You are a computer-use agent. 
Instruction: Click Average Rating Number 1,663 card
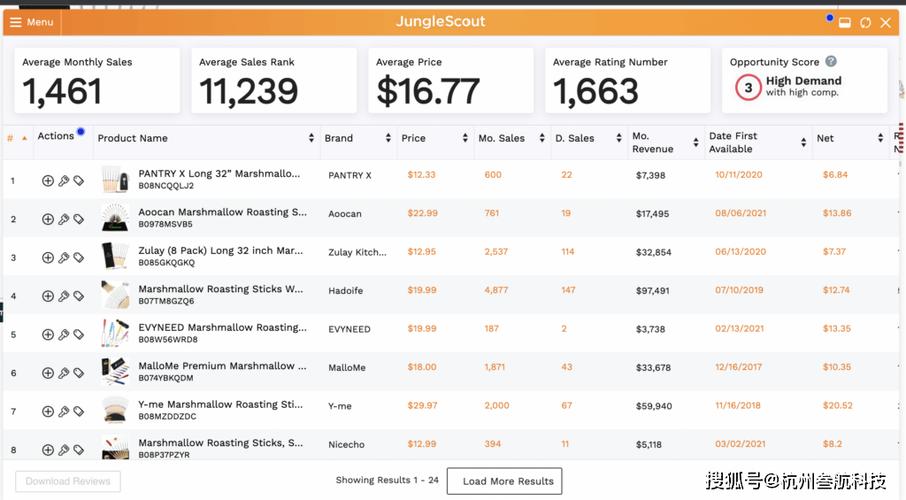click(627, 80)
